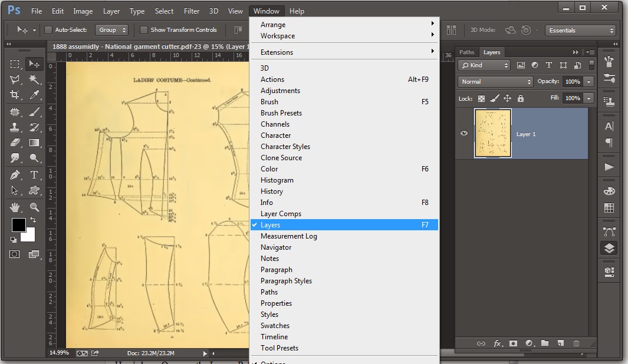
Task: Hide Layer 1 with its eye toggle
Action: [x=464, y=133]
